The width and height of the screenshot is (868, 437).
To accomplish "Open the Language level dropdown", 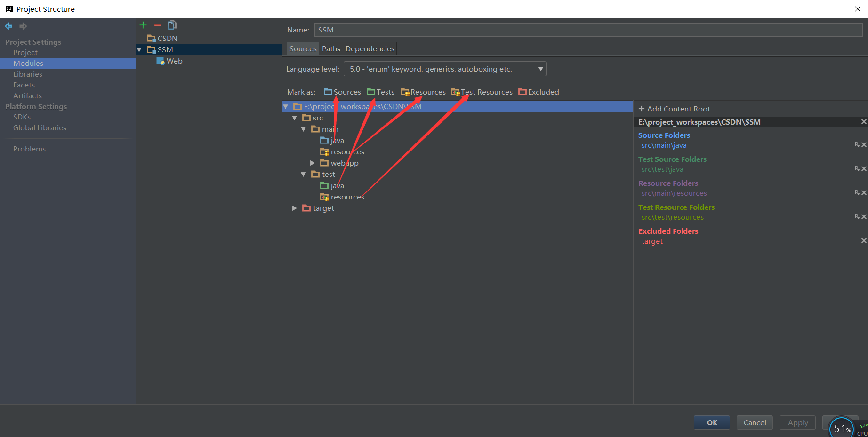I will [x=540, y=69].
